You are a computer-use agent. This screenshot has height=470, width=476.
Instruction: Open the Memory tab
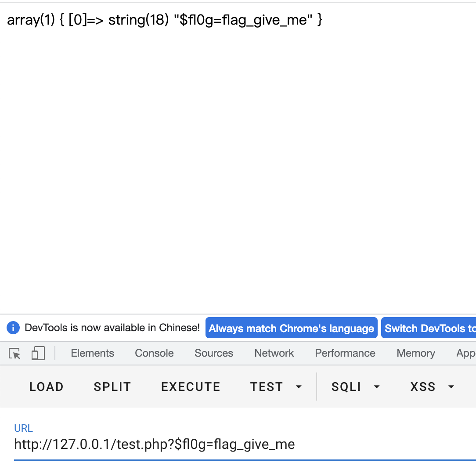(x=415, y=353)
